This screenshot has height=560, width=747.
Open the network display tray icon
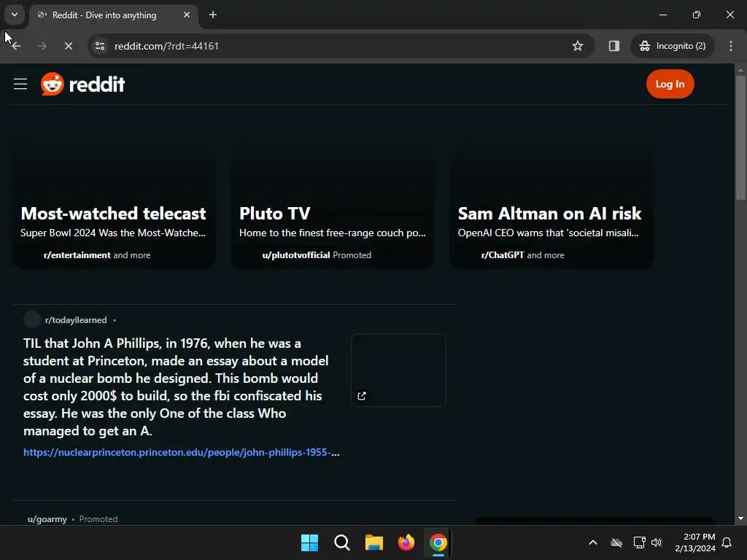pyautogui.click(x=639, y=542)
